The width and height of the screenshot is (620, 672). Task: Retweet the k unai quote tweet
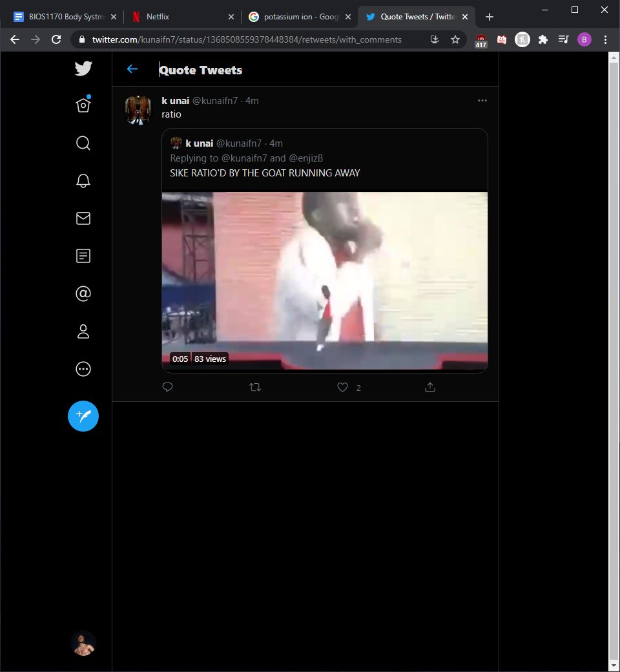point(255,388)
